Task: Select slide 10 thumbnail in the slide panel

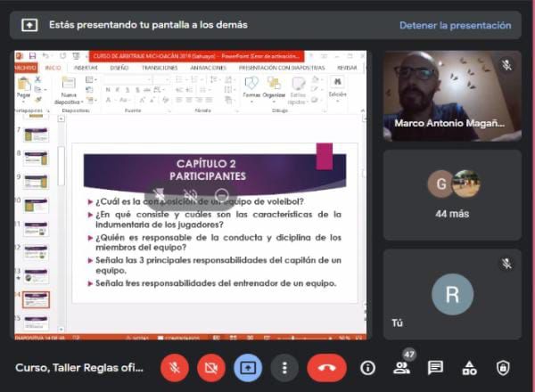Action: tap(36, 205)
